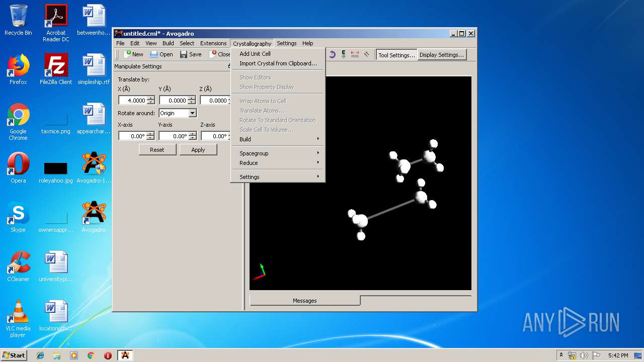Switch to the Messages tab

[305, 301]
